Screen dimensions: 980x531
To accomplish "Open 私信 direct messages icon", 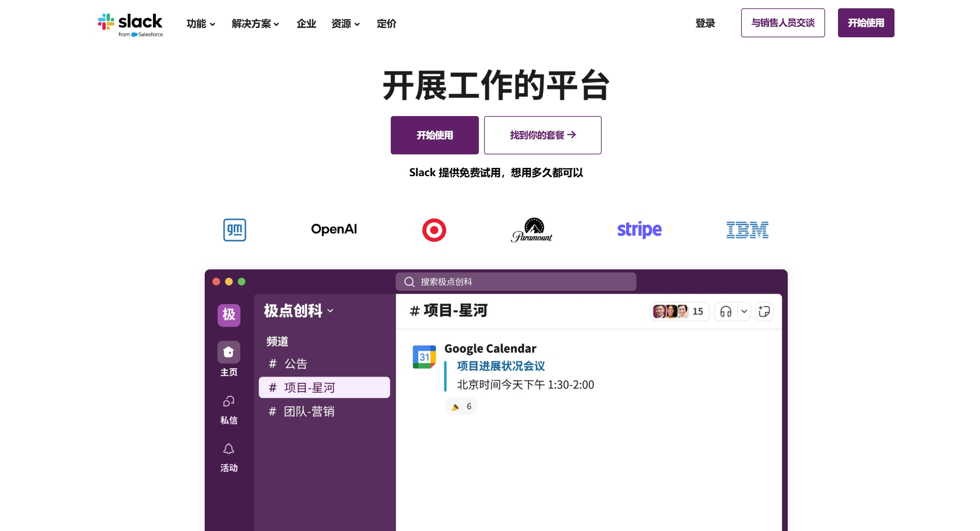I will 229,401.
